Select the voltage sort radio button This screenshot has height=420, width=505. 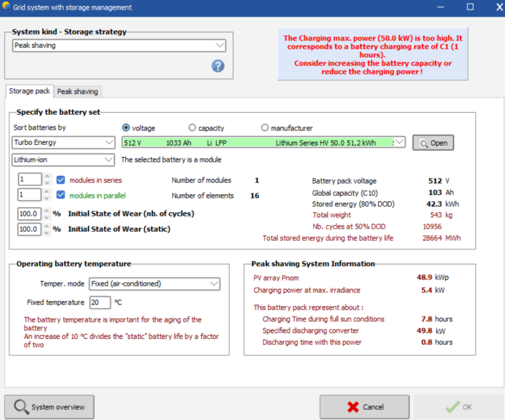pyautogui.click(x=126, y=128)
